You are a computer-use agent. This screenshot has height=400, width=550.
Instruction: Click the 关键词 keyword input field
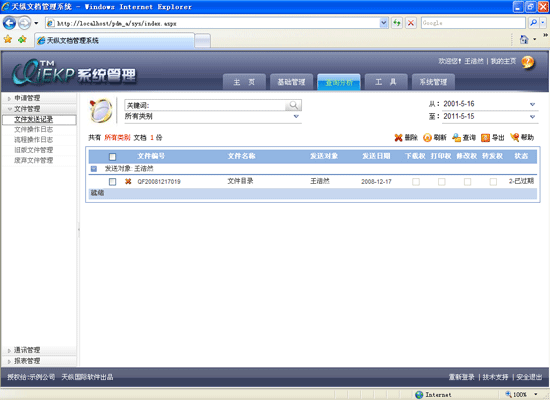(x=206, y=105)
